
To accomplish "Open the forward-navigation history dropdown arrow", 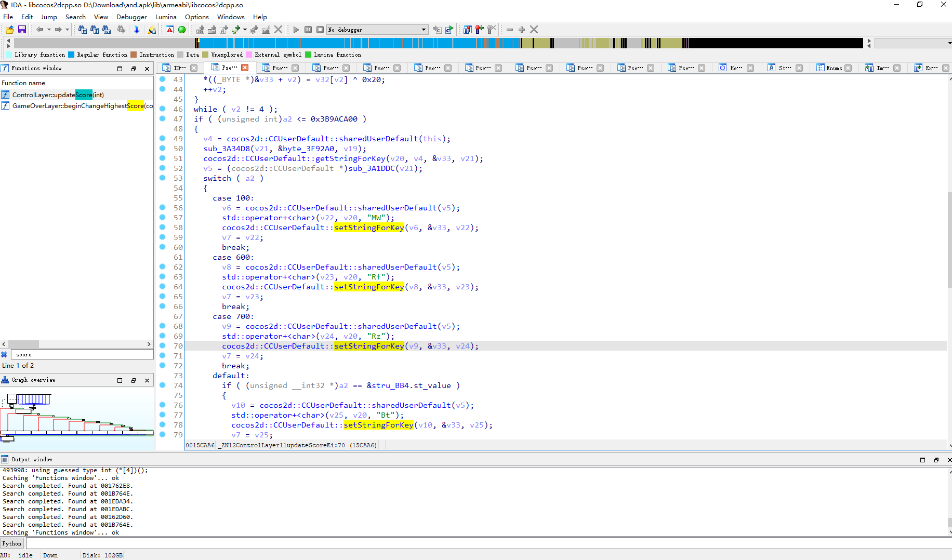I will click(67, 30).
